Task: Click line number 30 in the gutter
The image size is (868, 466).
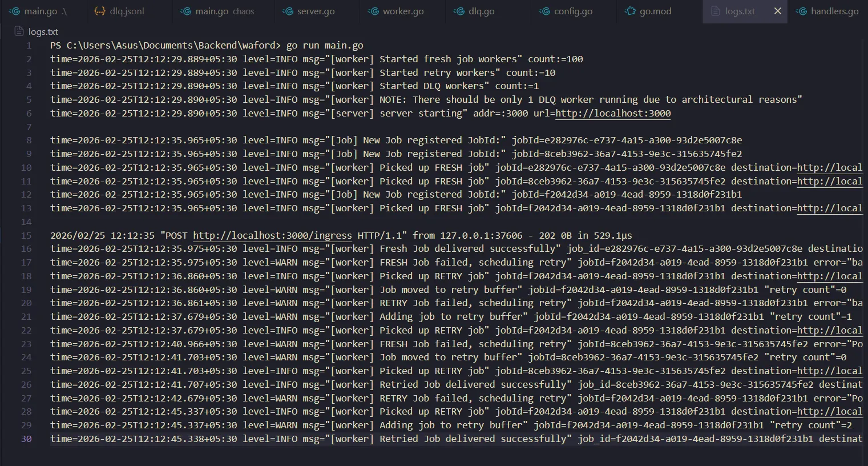Action: point(26,439)
